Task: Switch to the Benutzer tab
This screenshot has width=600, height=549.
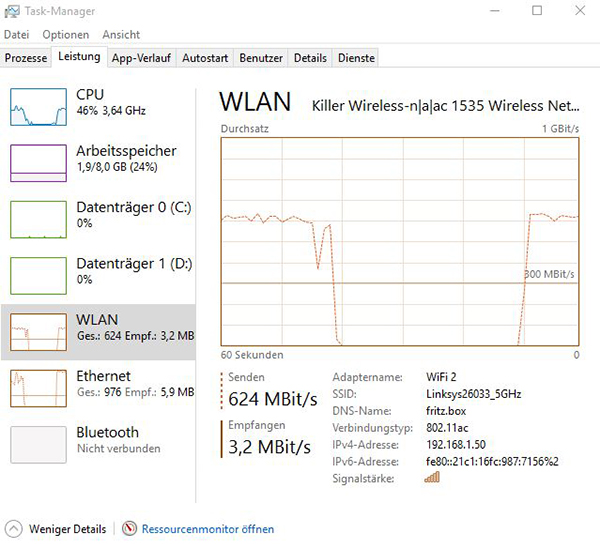Action: tap(261, 58)
